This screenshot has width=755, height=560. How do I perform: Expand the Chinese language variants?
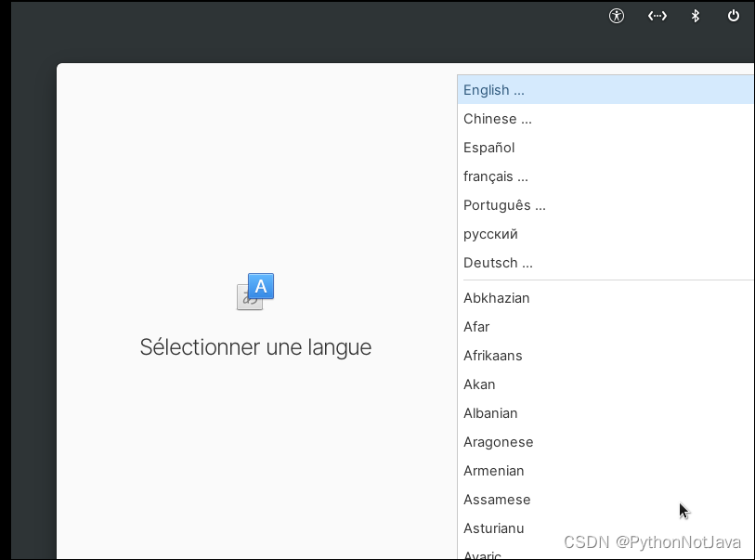605,119
